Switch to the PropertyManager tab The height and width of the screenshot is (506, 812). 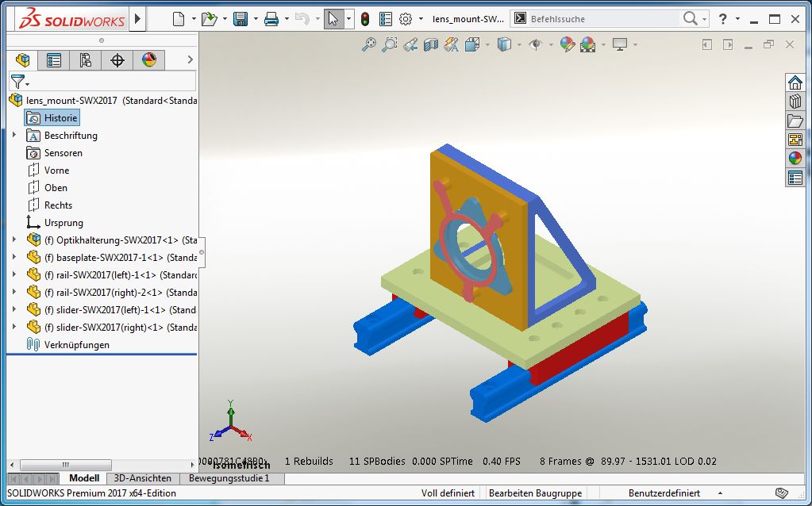tap(54, 60)
